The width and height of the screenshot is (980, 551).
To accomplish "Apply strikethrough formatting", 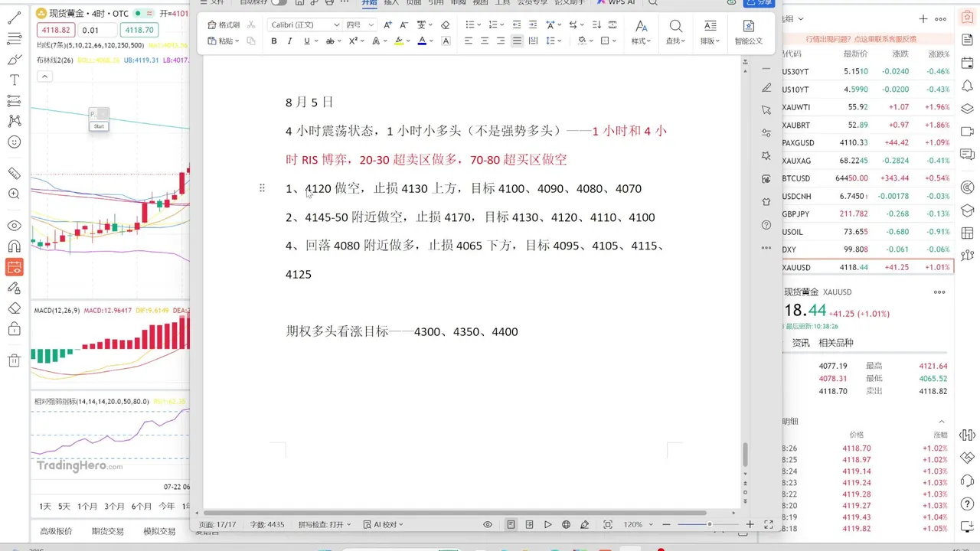I will pyautogui.click(x=330, y=41).
